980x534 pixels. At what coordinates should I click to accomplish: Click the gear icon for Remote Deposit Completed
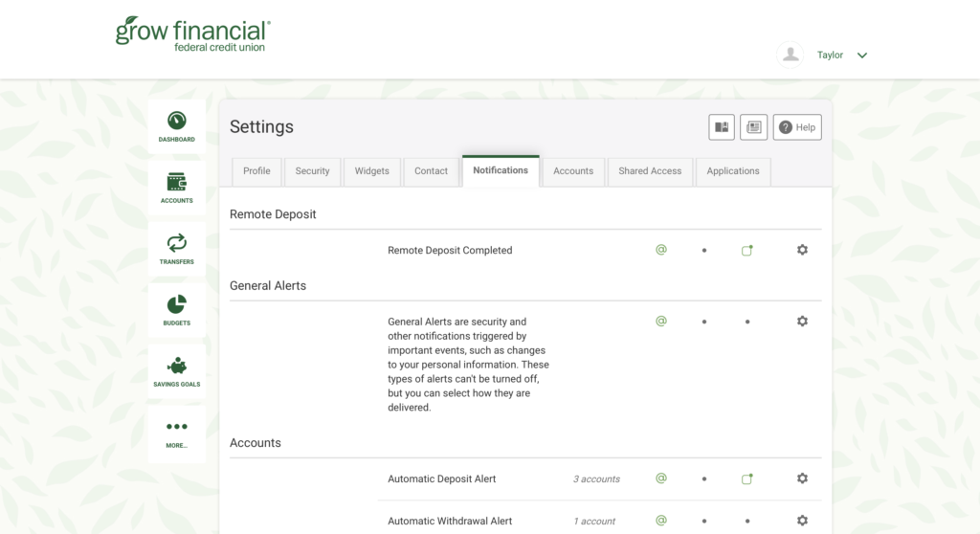coord(802,250)
